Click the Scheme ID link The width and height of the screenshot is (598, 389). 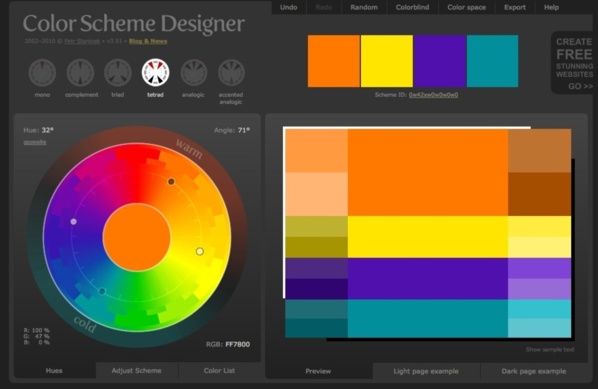433,95
